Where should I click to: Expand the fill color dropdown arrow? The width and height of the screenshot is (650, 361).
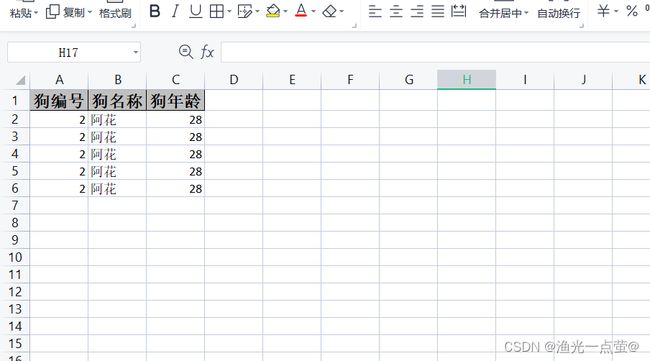click(x=285, y=11)
